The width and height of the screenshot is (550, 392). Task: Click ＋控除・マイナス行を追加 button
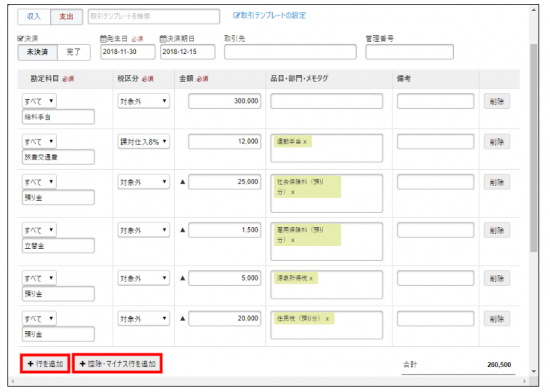118,364
